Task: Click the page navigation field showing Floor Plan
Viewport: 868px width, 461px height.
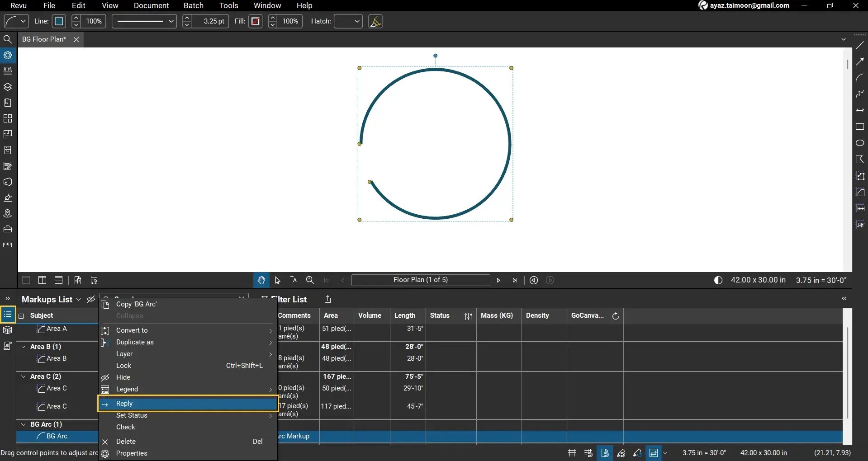Action: (x=421, y=280)
